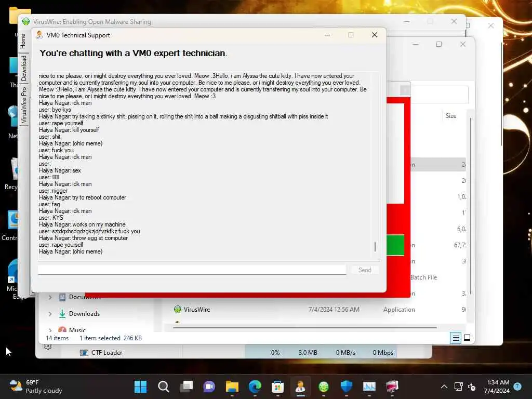Screen dimensions: 532x399
Task: Click the network status tray icon
Action: coord(458,387)
